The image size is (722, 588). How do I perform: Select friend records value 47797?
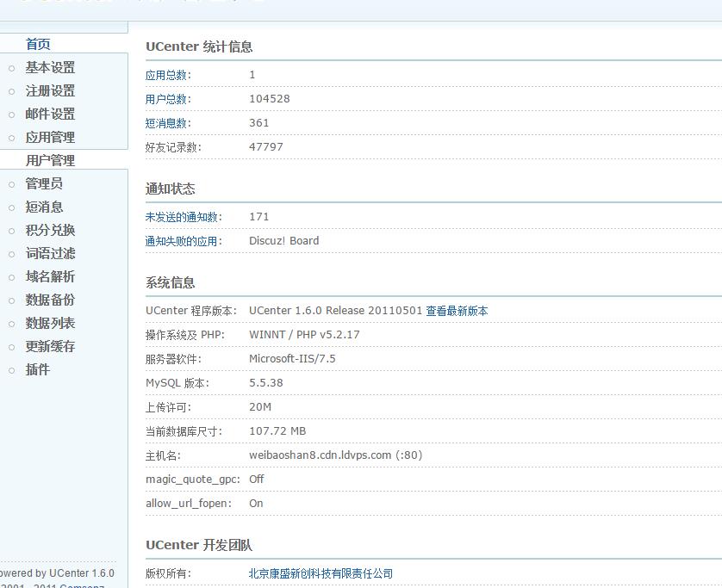pyautogui.click(x=266, y=147)
